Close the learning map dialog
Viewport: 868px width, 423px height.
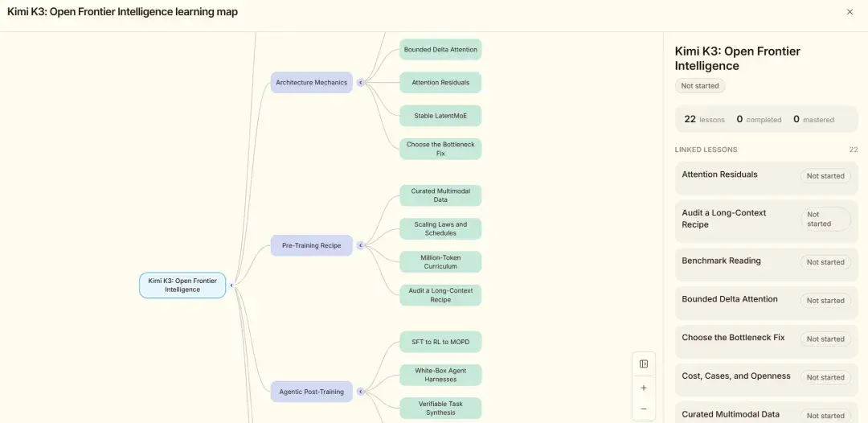(x=850, y=11)
